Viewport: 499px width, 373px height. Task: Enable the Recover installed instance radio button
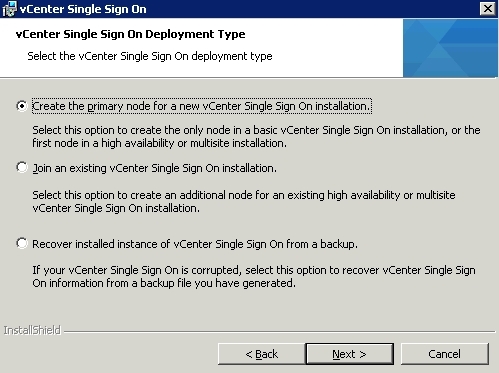(22, 243)
